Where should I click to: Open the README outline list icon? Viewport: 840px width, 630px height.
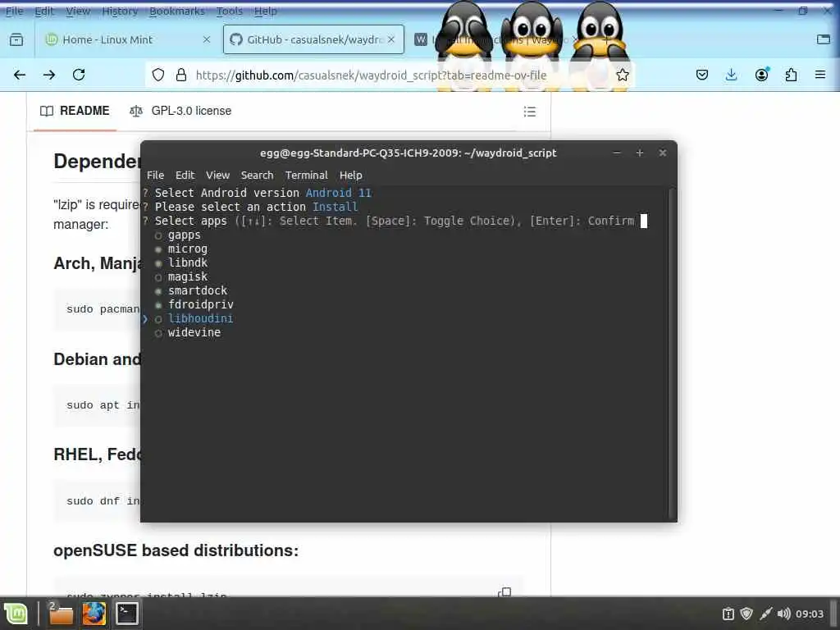pos(529,112)
